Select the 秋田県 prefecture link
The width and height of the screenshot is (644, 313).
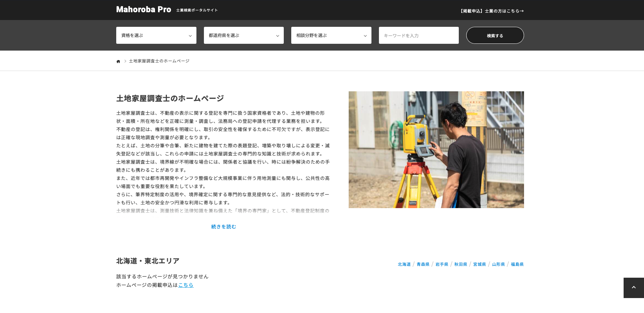pos(460,264)
